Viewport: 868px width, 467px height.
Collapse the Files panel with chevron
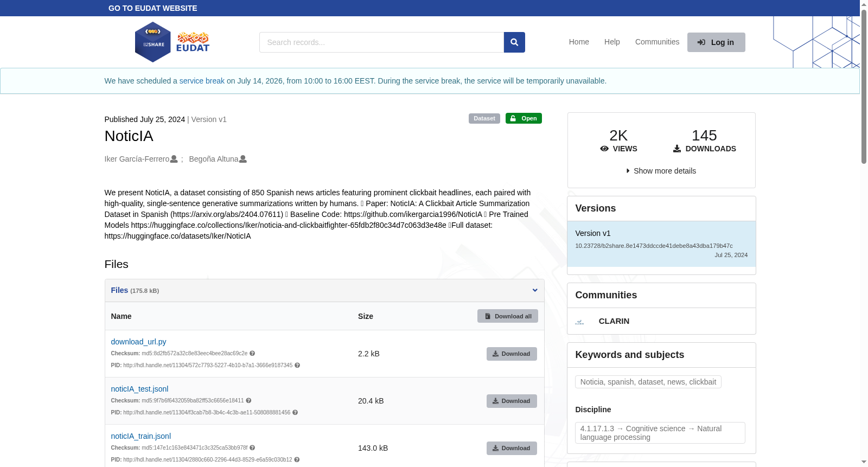click(535, 291)
